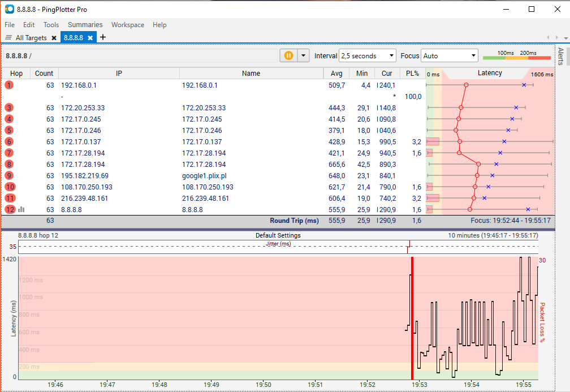The width and height of the screenshot is (570, 392).
Task: Click the PL% column header
Action: [x=413, y=73]
